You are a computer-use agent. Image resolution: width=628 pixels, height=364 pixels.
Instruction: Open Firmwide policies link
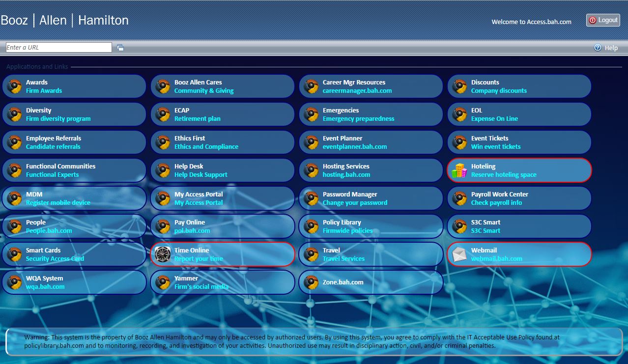point(347,231)
